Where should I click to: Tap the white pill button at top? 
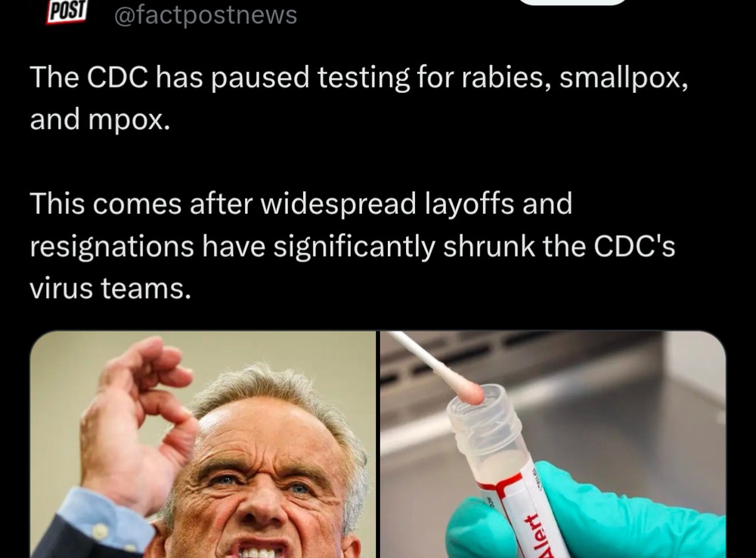[x=573, y=2]
